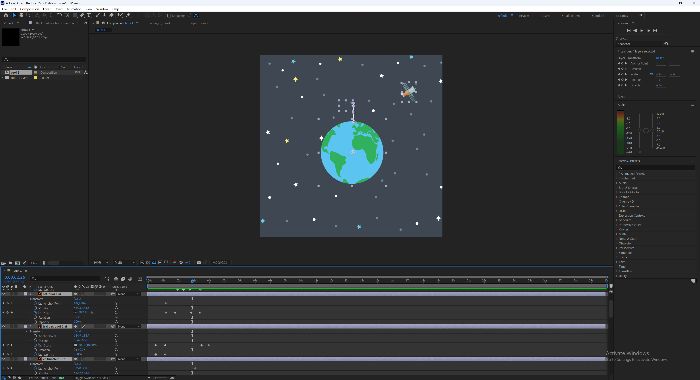
Task: Open parent dropdown of third layer
Action: click(129, 359)
